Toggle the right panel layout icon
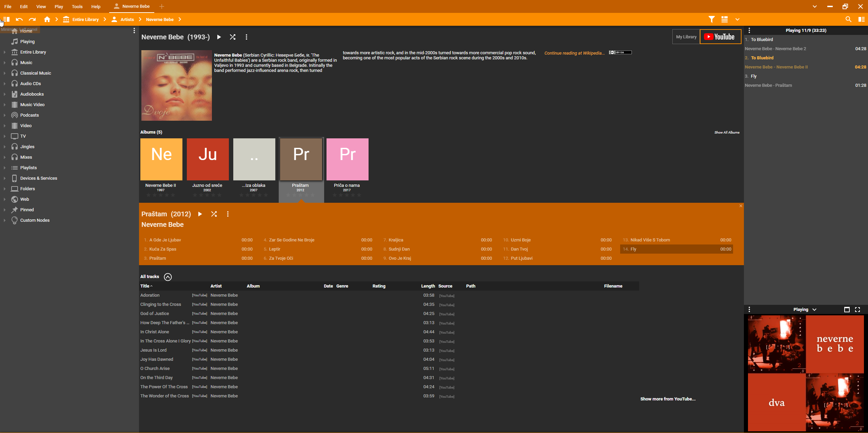This screenshot has width=868, height=433. pos(861,19)
